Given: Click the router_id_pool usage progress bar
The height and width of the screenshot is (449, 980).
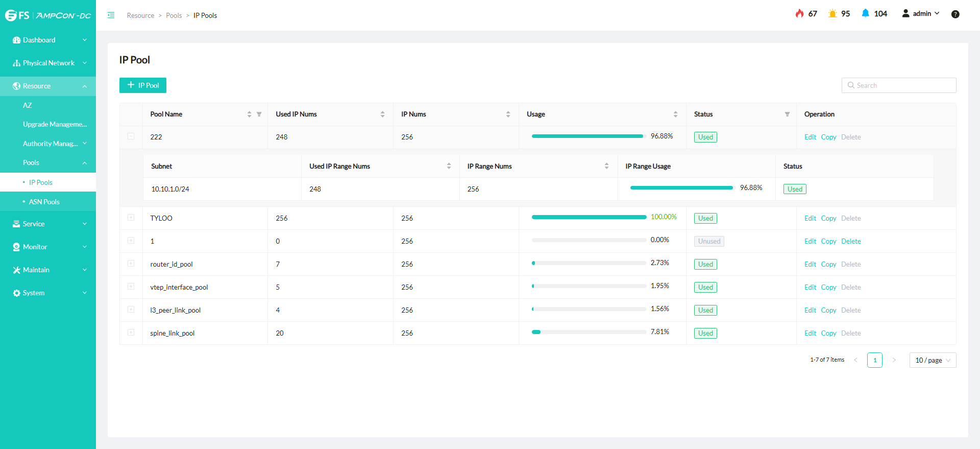Looking at the screenshot, I should (x=589, y=263).
